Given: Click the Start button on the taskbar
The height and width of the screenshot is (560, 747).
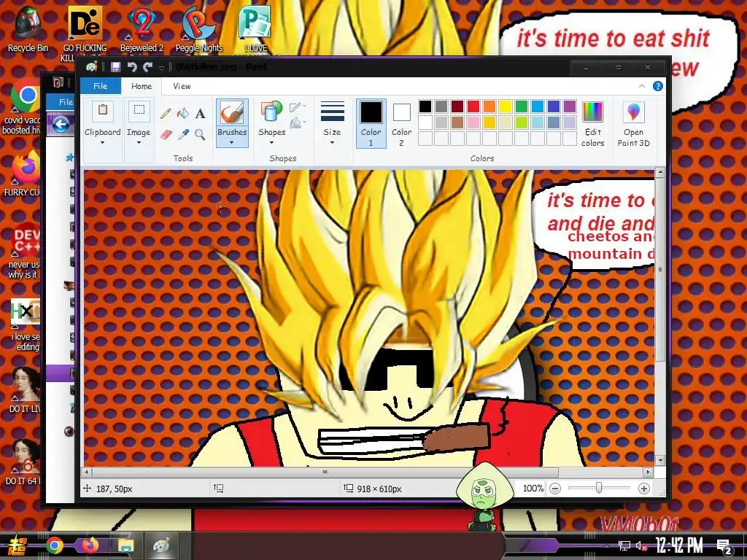Looking at the screenshot, I should (17, 545).
